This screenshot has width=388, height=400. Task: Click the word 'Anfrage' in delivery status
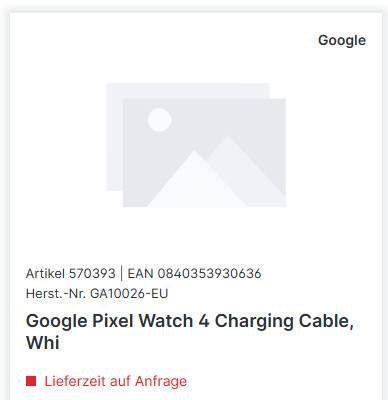coord(161,381)
